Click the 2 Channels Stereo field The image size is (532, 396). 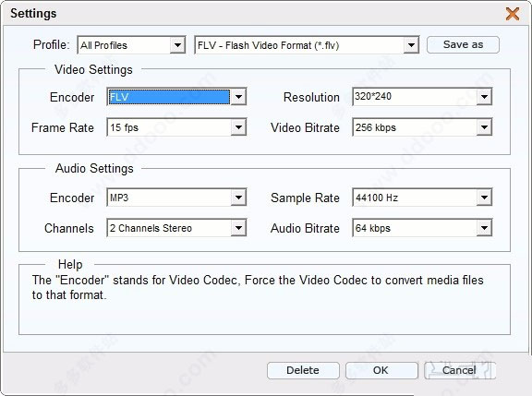coord(169,228)
